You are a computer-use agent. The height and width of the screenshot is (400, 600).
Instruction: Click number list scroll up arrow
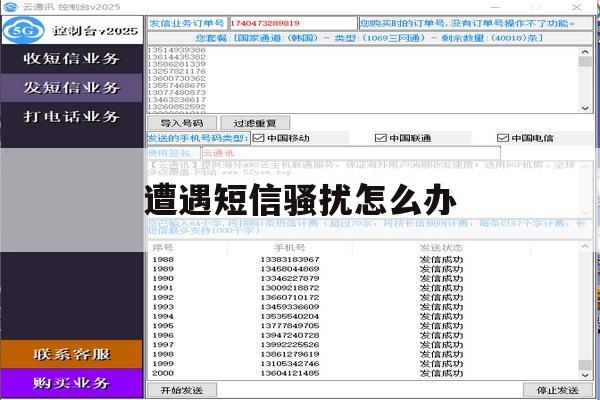585,51
